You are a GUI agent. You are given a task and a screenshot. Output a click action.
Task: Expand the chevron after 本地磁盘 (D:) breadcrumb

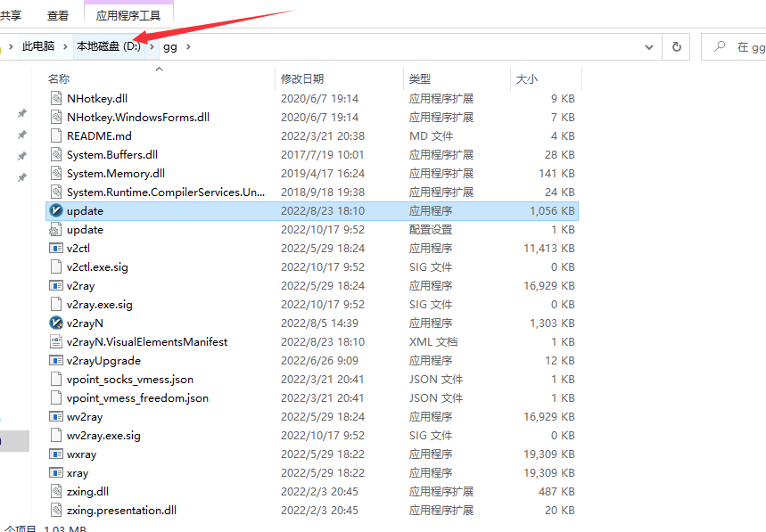tap(152, 47)
